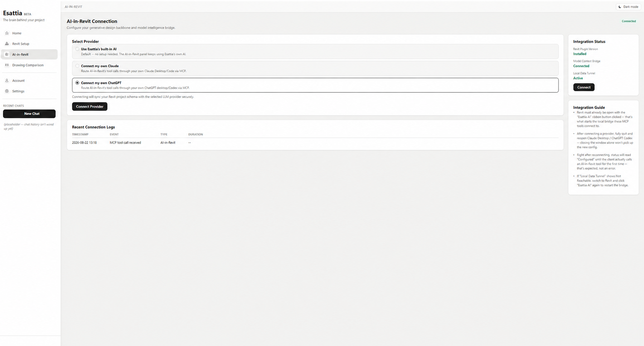The width and height of the screenshot is (644, 346).
Task: Open Revit Setup page
Action: coord(29,44)
